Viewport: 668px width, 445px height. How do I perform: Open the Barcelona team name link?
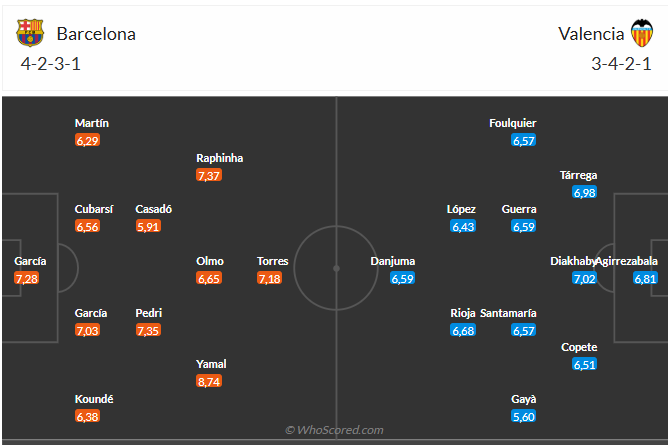coord(96,34)
